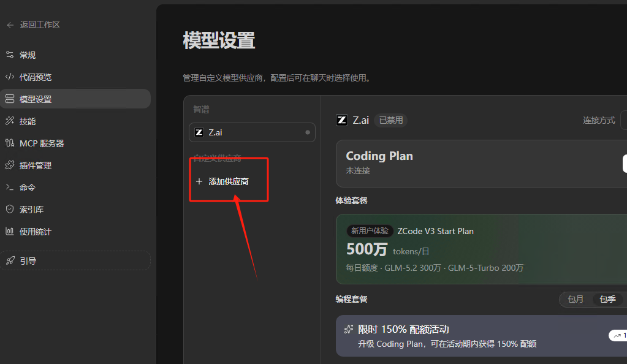Click the 智谱 group label
The image size is (627, 364).
(201, 109)
